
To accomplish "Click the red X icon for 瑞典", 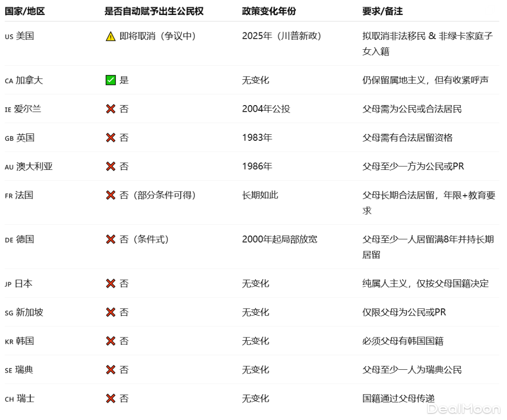I will coord(111,370).
